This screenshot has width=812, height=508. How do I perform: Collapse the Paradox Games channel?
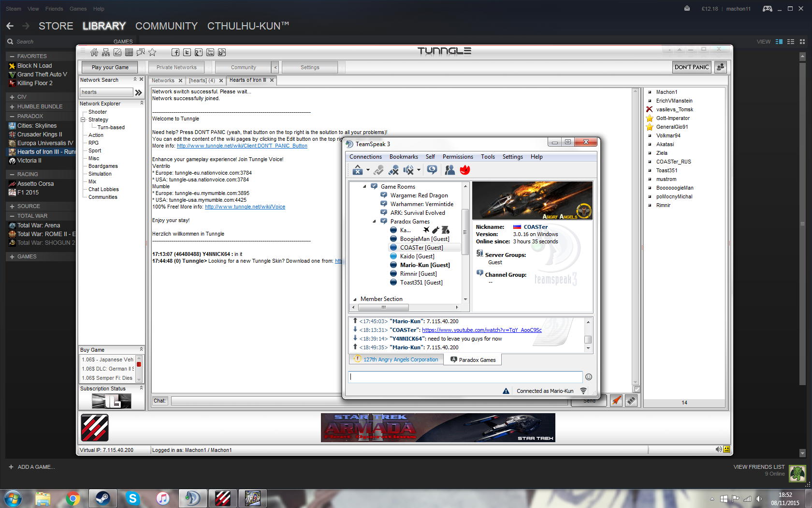374,222
